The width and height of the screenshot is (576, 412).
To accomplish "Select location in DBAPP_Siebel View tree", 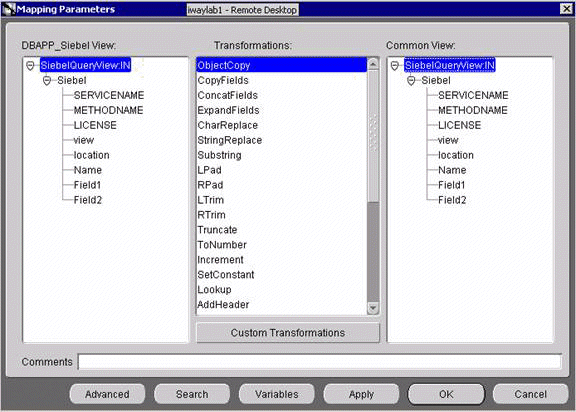I will 91,155.
